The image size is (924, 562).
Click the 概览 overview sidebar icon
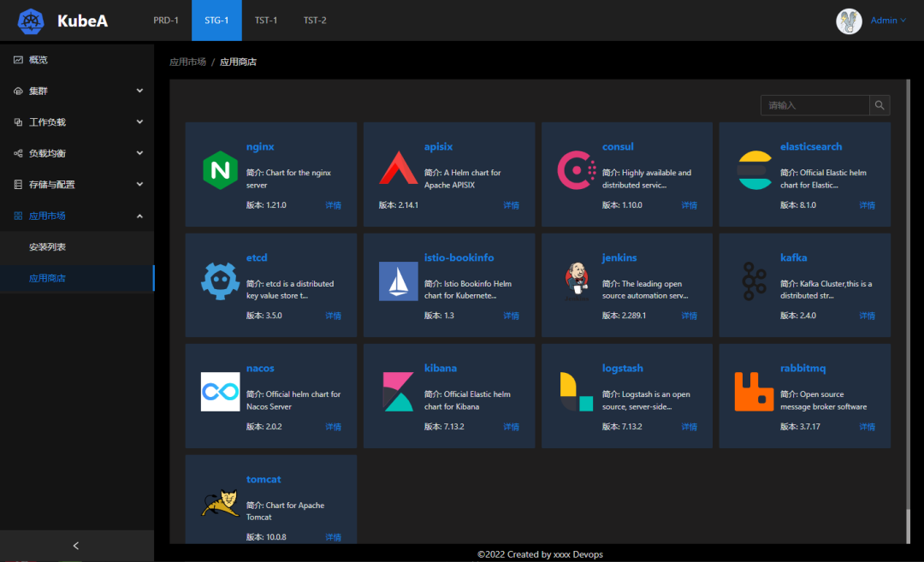coord(18,60)
